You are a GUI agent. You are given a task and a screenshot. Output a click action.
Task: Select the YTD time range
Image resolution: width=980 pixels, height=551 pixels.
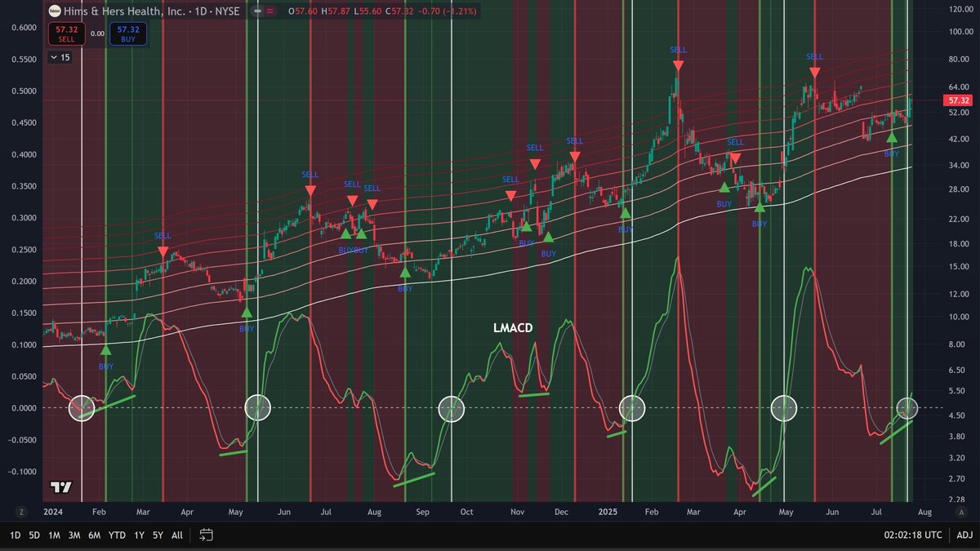click(117, 535)
